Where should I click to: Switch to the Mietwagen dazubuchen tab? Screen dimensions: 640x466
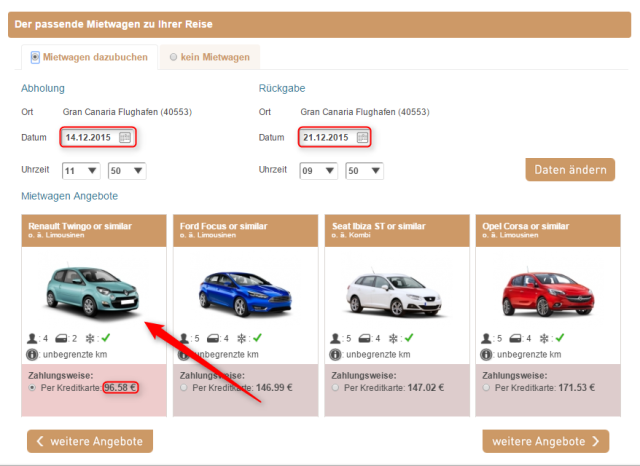89,57
